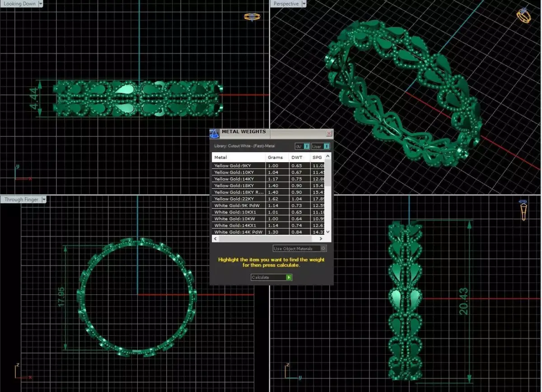
Task: Open the Through Finger viewport dropdown
Action: (43, 199)
